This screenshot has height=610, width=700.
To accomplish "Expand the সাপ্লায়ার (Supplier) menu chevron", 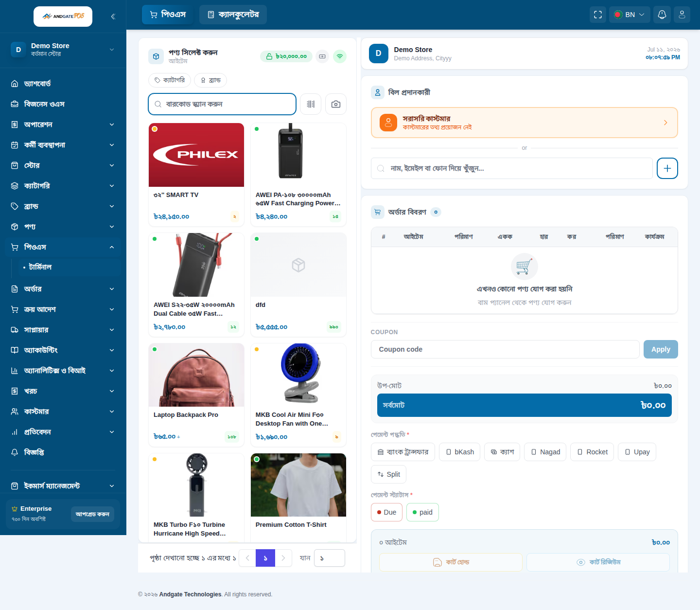I will [x=112, y=330].
